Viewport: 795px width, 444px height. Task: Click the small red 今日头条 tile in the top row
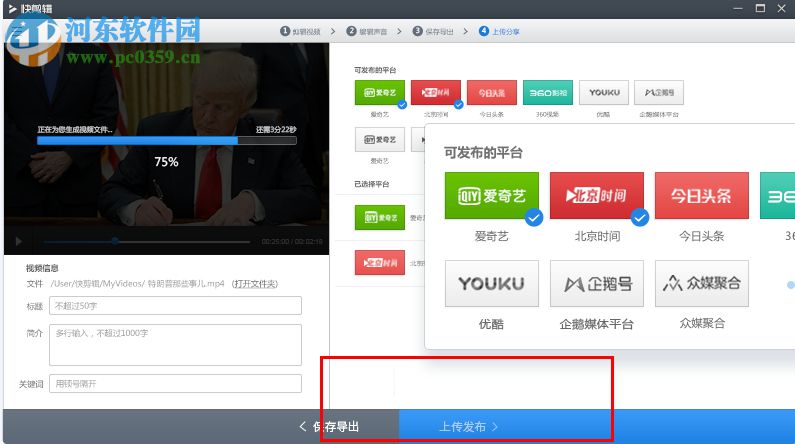(x=492, y=93)
